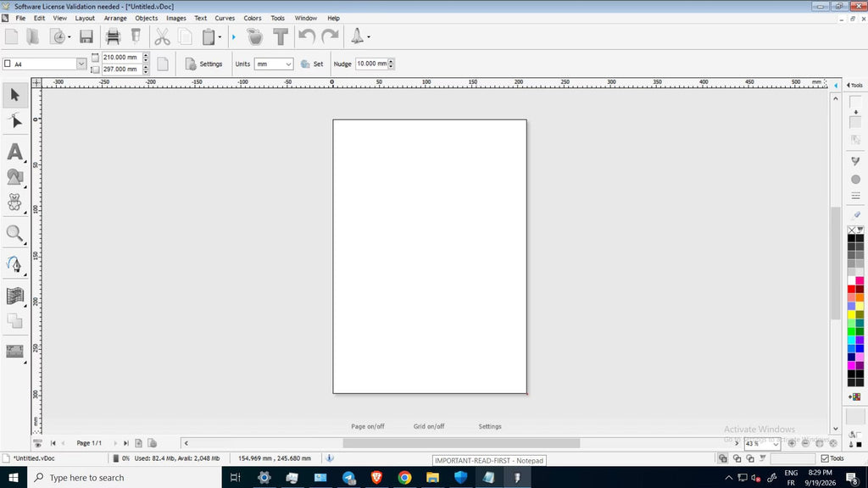The height and width of the screenshot is (488, 868).
Task: Click the Set button next to Units
Action: [x=312, y=64]
